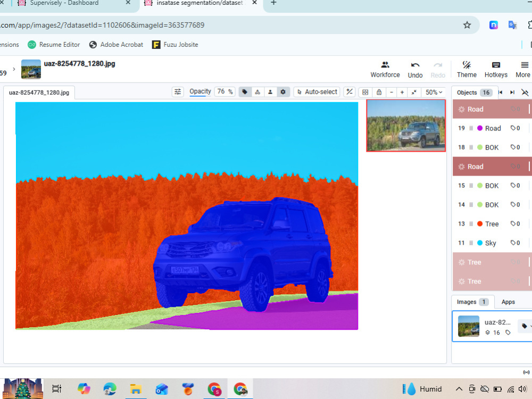Open the Theme settings
The width and height of the screenshot is (532, 399).
coord(467,70)
